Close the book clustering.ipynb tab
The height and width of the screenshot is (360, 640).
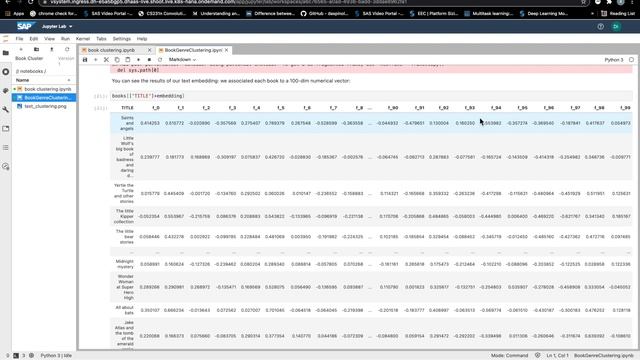[149, 50]
